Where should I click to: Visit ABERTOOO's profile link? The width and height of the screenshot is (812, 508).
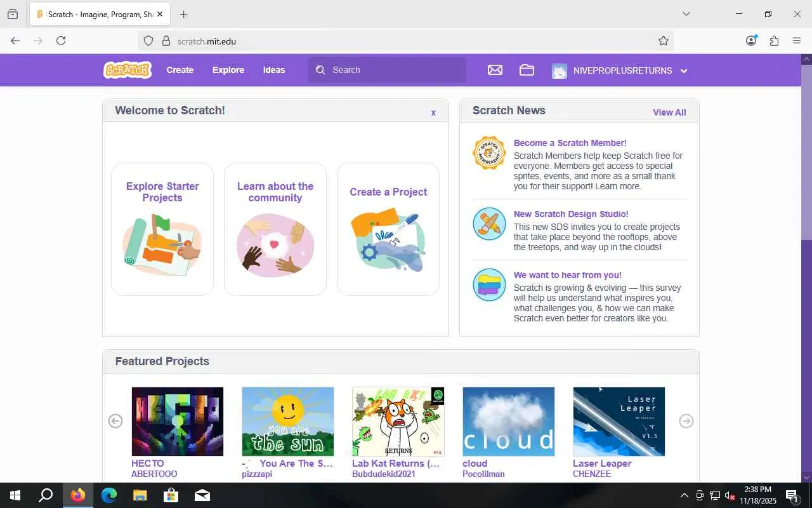[x=154, y=474]
